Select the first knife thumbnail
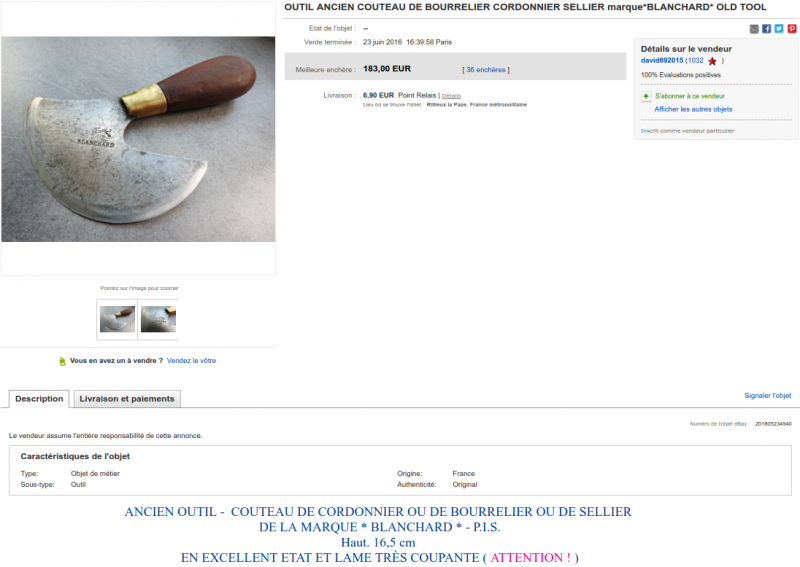Viewport: 800px width, 567px height. click(117, 319)
